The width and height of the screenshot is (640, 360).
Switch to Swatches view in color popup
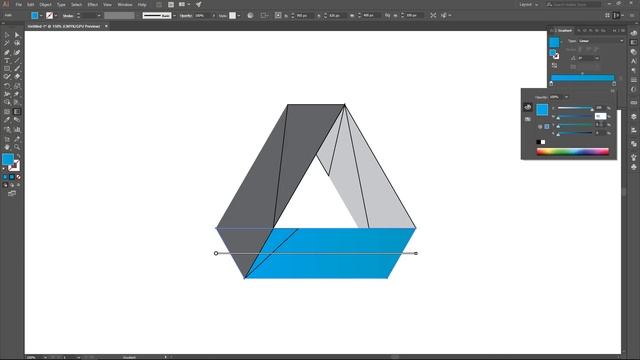[528, 119]
